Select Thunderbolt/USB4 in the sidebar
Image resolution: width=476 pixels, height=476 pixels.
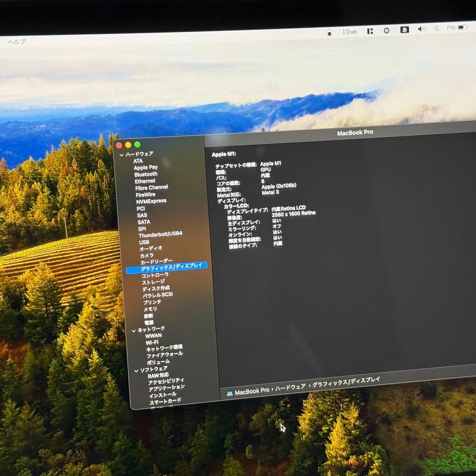[160, 234]
